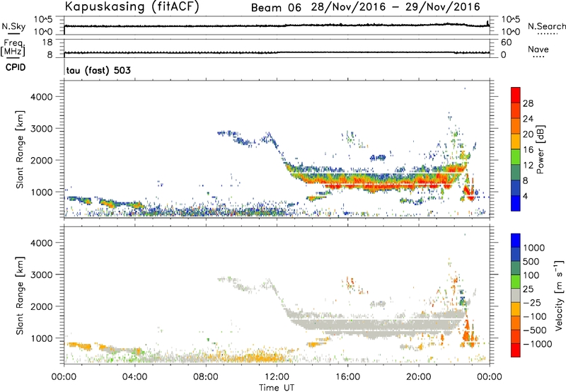
Task: Click the Velocity [m s-1] colorbar label
Action: point(559,295)
